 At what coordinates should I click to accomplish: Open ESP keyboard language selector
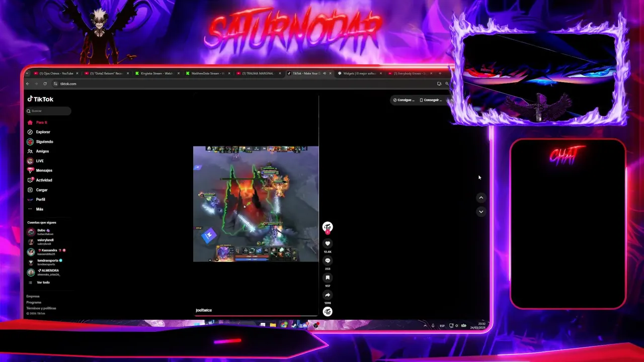[442, 326]
